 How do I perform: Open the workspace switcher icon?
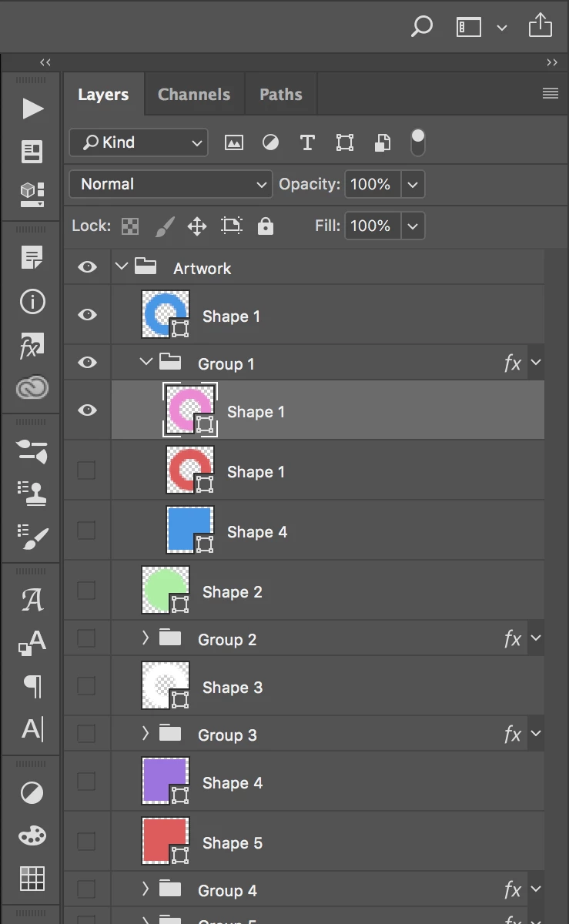point(469,27)
